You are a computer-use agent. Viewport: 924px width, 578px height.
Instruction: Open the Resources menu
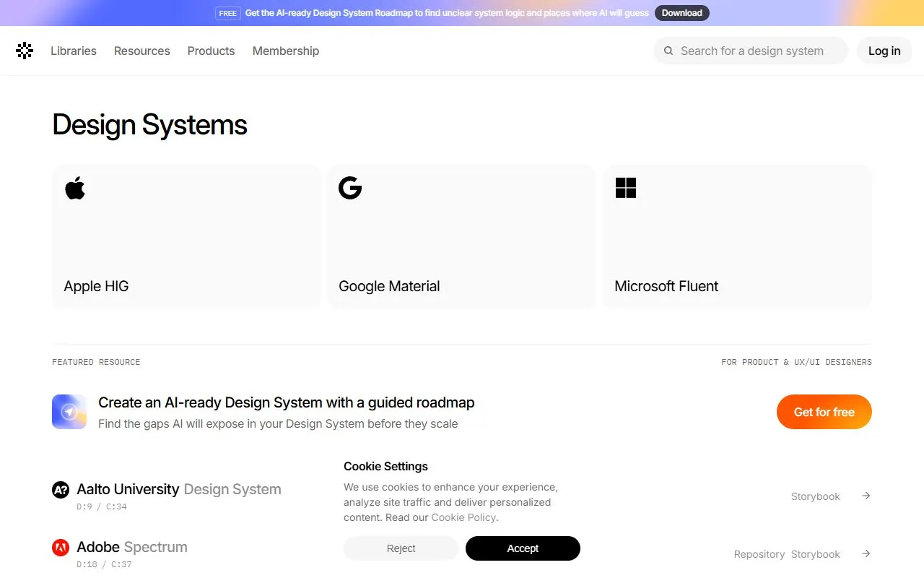pos(142,51)
